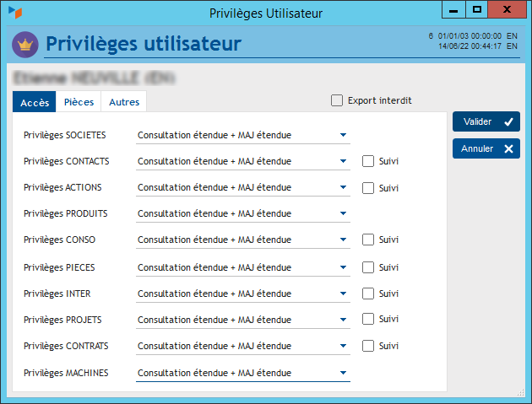Click the crown icon in the header
The image size is (532, 404).
click(24, 44)
